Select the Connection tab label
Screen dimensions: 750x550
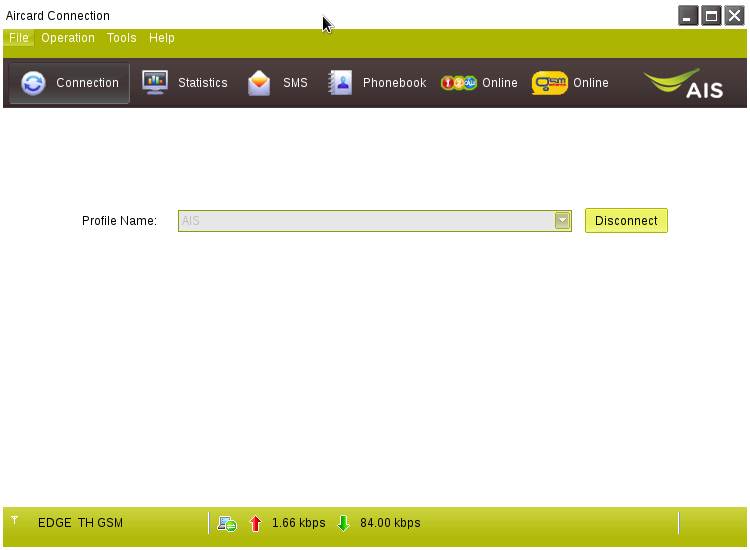pos(88,83)
